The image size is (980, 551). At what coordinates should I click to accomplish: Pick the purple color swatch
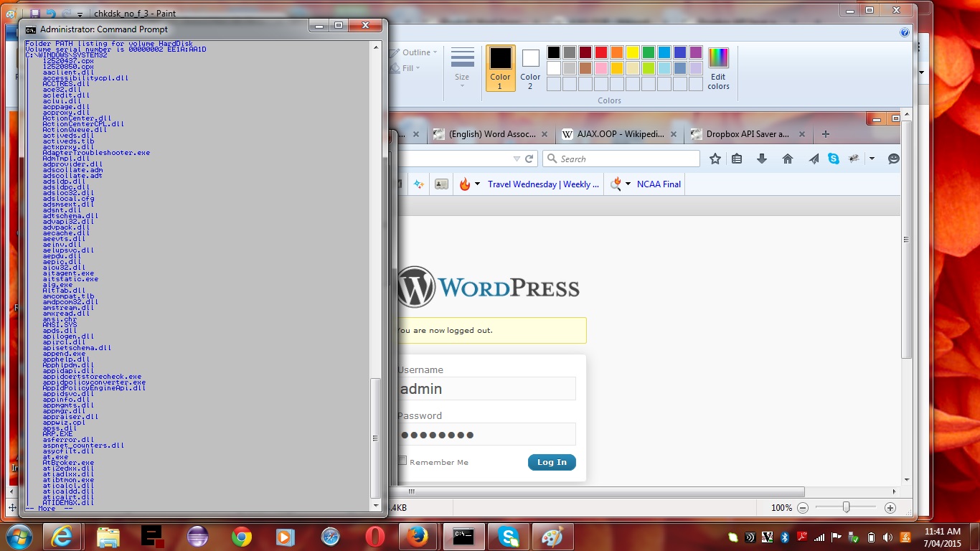[696, 52]
